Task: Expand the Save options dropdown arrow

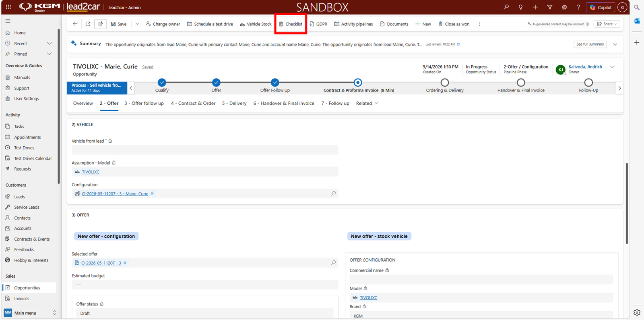Action: click(137, 24)
